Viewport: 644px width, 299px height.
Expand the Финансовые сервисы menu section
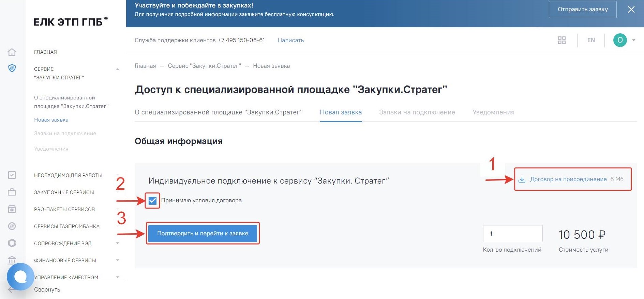click(x=118, y=260)
